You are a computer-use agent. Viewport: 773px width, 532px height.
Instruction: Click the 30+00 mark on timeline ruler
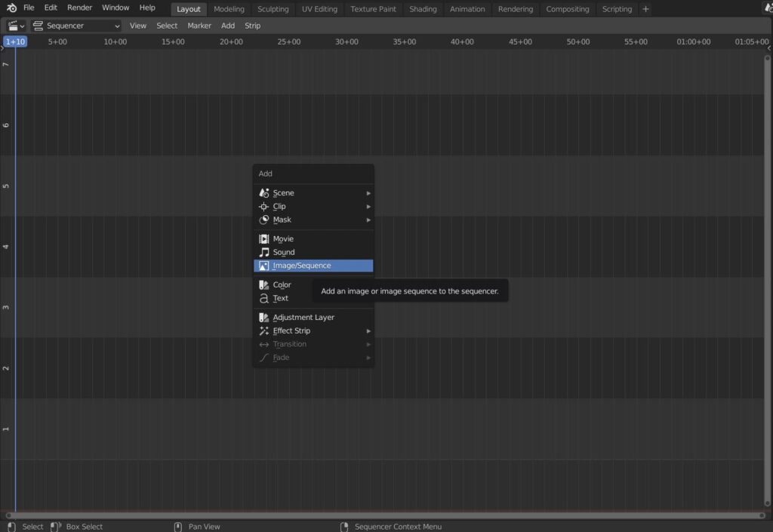coord(346,42)
